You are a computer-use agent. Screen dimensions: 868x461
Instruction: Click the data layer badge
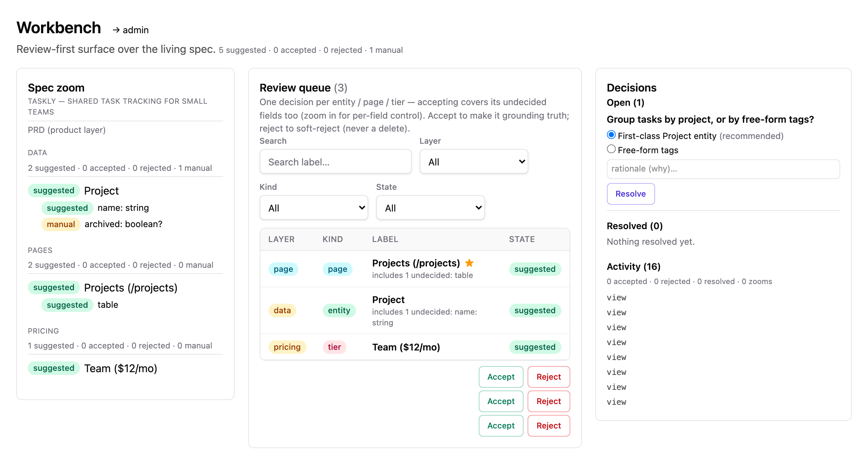282,310
